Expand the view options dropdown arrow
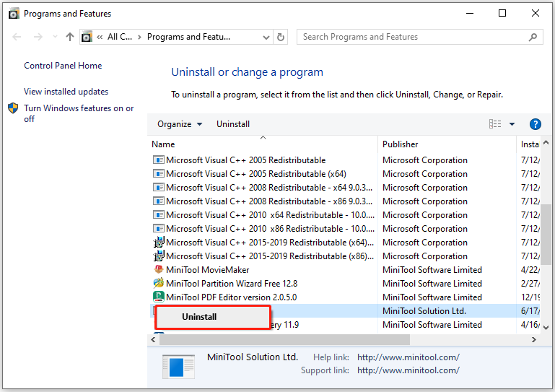Screen dimensions: 555x392 pos(512,124)
